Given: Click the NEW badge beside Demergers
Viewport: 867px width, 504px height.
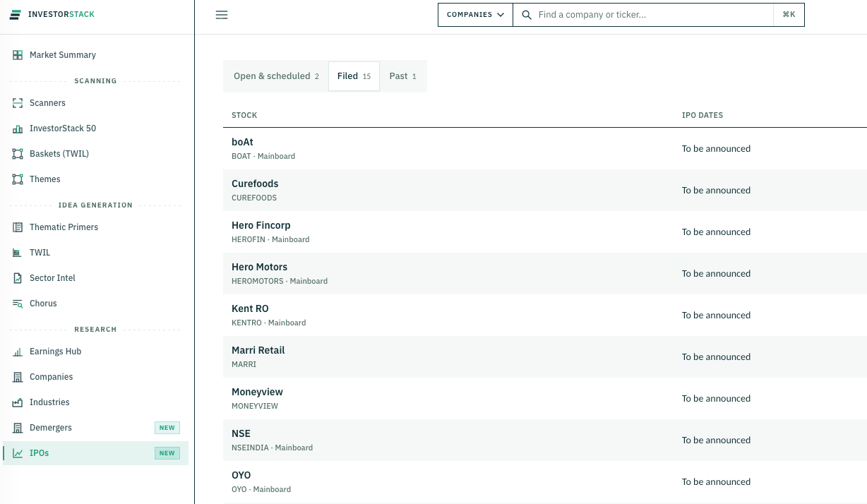Looking at the screenshot, I should tap(167, 428).
